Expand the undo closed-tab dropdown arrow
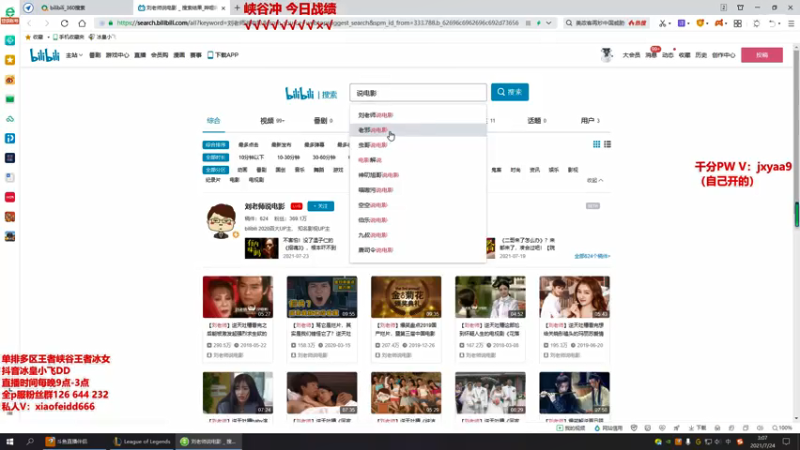This screenshot has height=450, width=800. [781, 23]
